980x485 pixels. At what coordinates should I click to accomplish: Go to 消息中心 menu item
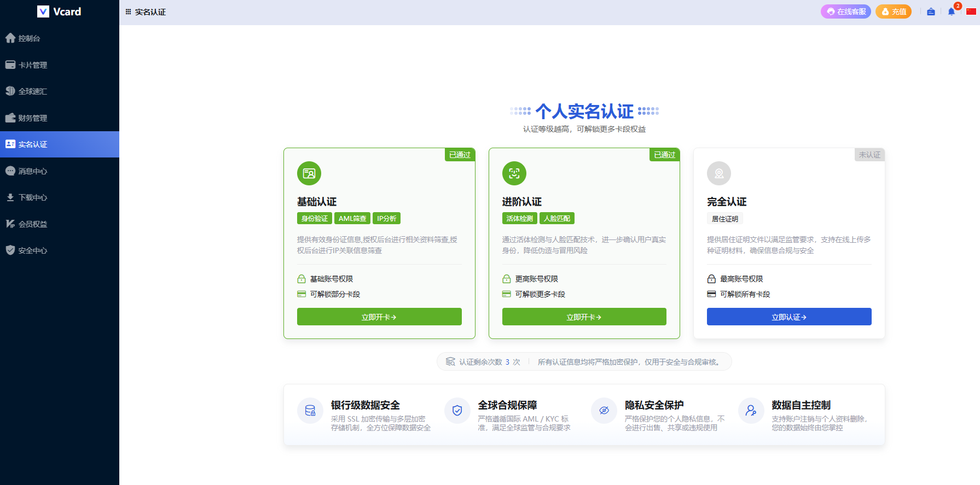tap(60, 171)
